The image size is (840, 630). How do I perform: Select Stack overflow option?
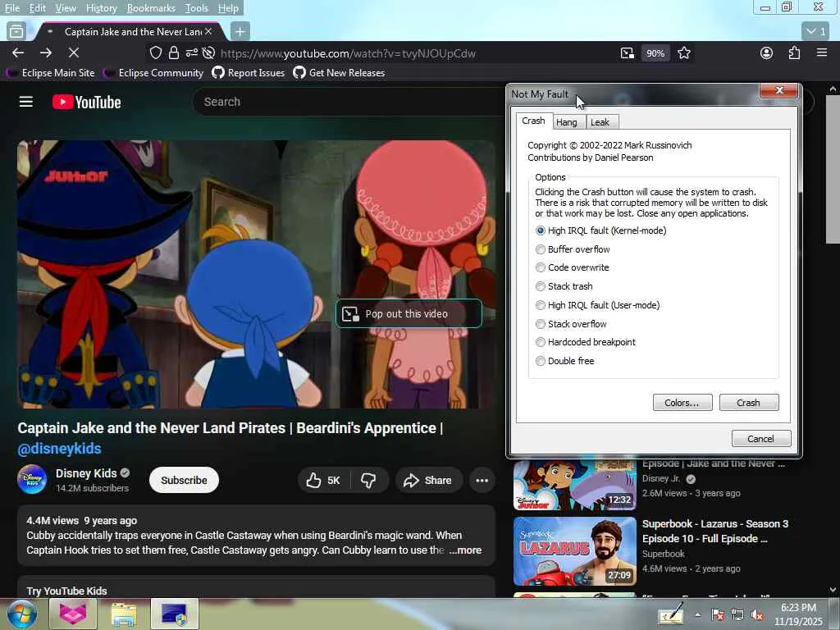[571, 323]
